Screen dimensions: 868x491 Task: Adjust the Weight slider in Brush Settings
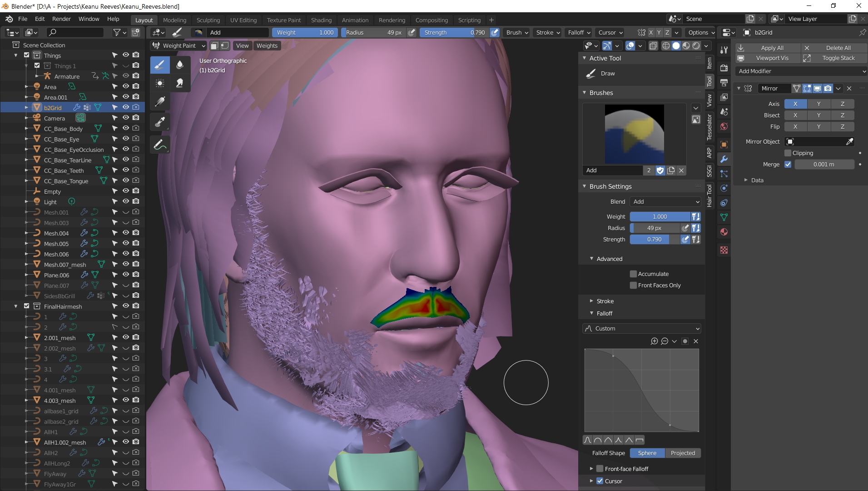click(660, 216)
